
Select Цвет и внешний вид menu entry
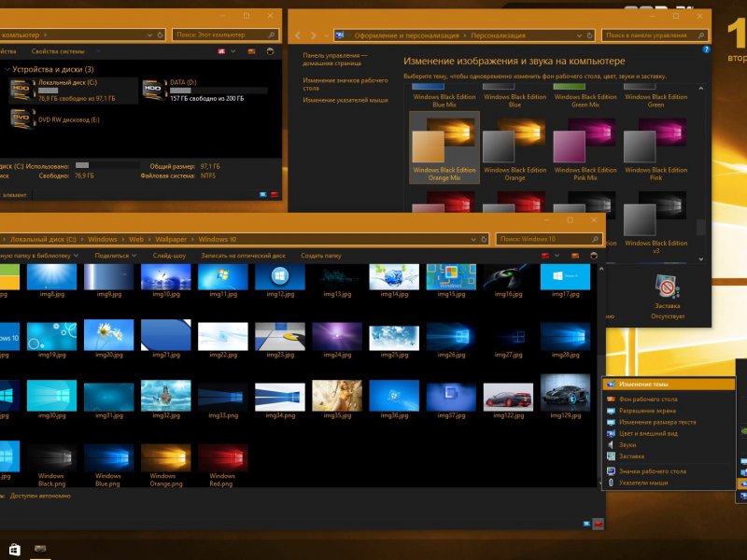click(668, 433)
